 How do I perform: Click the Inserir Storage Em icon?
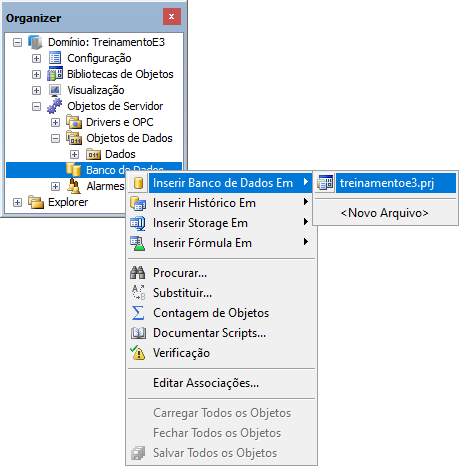coord(138,223)
